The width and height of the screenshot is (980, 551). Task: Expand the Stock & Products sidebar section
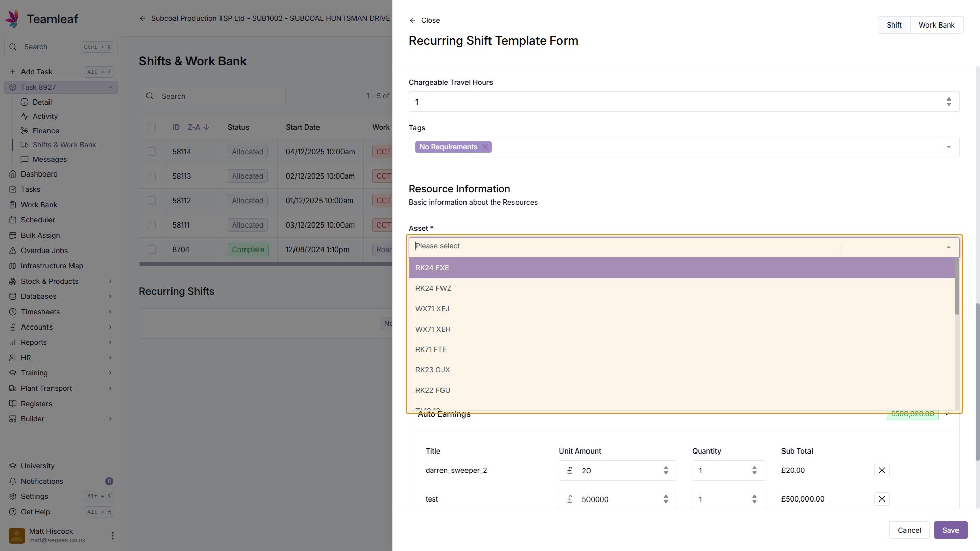pos(110,281)
